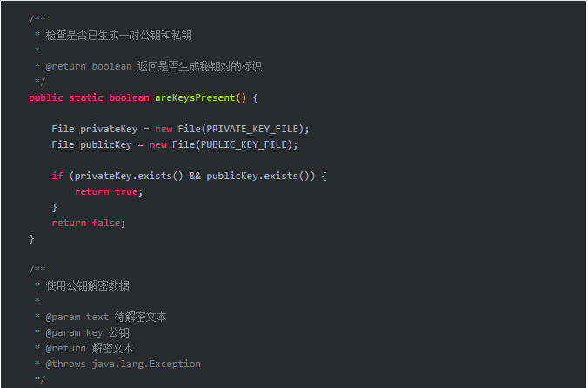Click the 'if' keyword

57,177
